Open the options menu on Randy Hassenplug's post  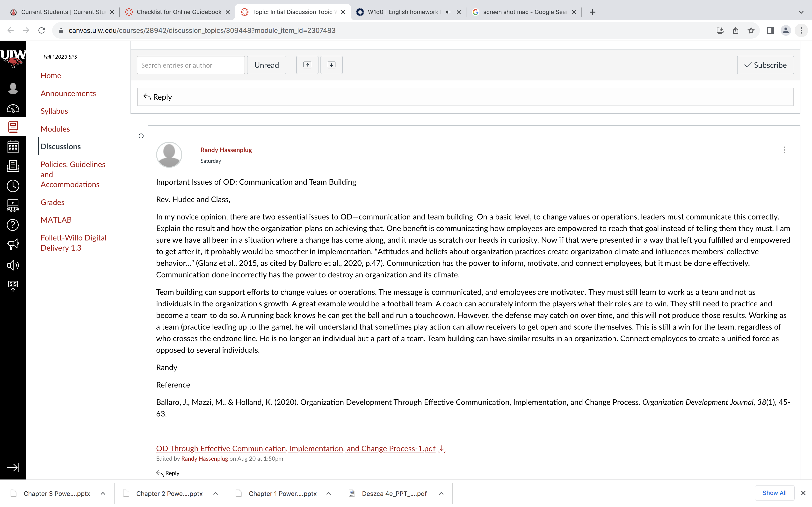coord(784,150)
